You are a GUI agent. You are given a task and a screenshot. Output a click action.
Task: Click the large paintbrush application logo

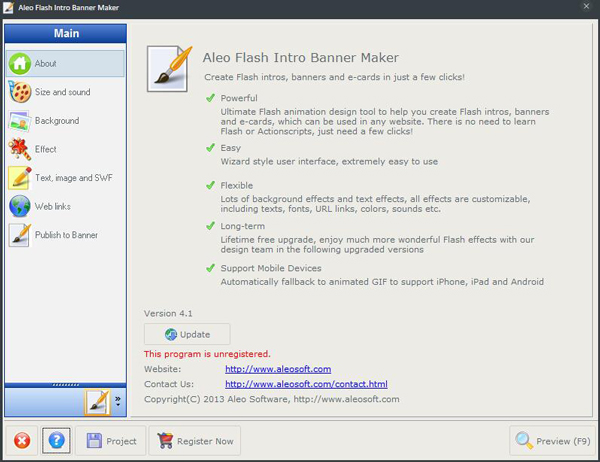tap(169, 69)
